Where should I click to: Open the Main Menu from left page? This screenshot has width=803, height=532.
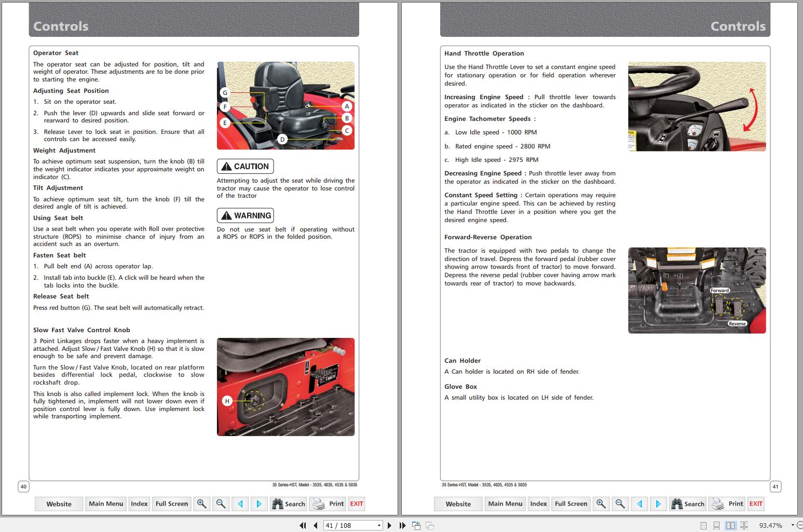(105, 503)
